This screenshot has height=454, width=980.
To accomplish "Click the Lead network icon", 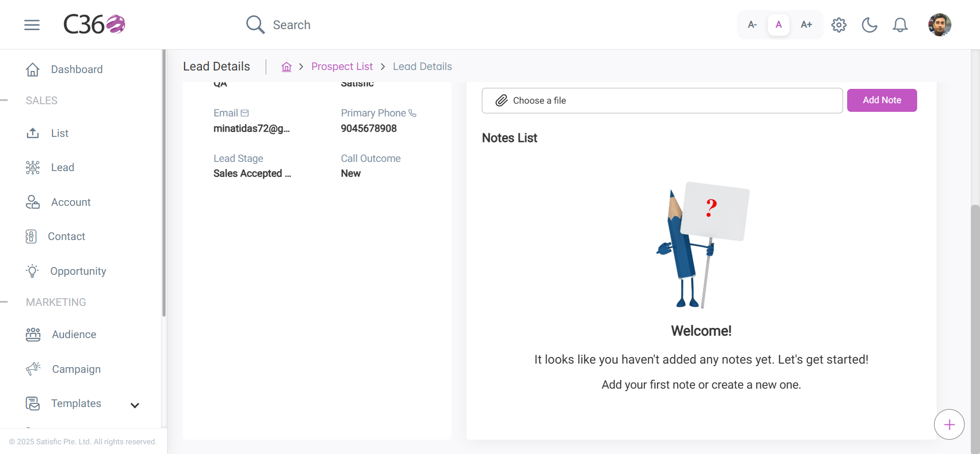I will (33, 168).
